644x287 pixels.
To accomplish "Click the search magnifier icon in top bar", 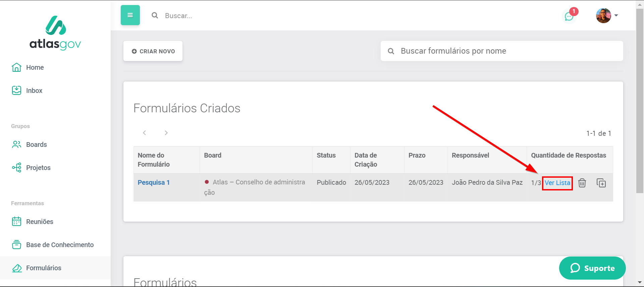I will pyautogui.click(x=155, y=15).
